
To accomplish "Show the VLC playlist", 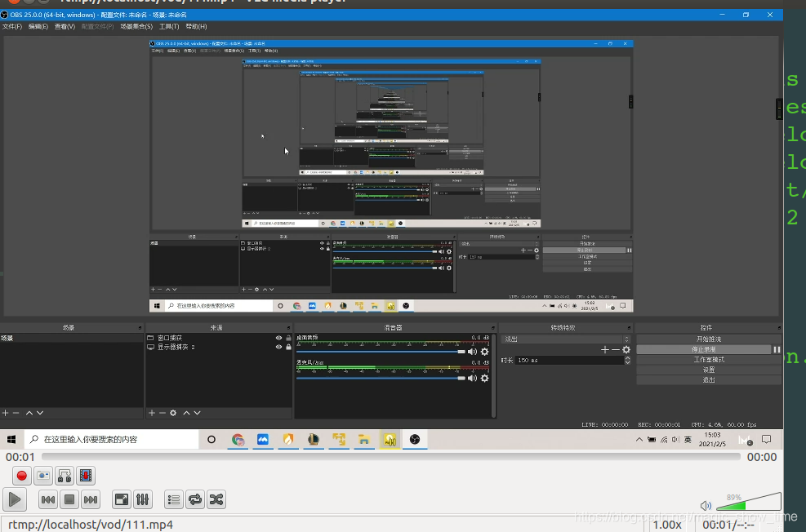I will coord(174,499).
